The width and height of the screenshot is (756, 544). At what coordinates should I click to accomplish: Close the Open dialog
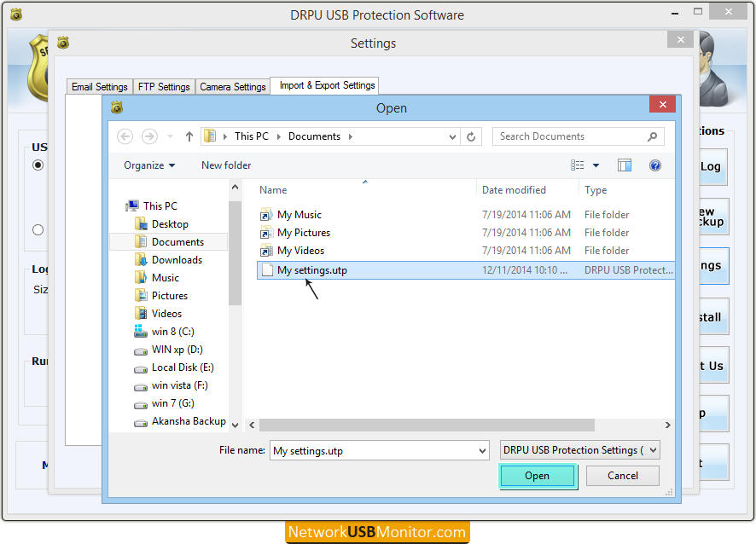pyautogui.click(x=663, y=104)
